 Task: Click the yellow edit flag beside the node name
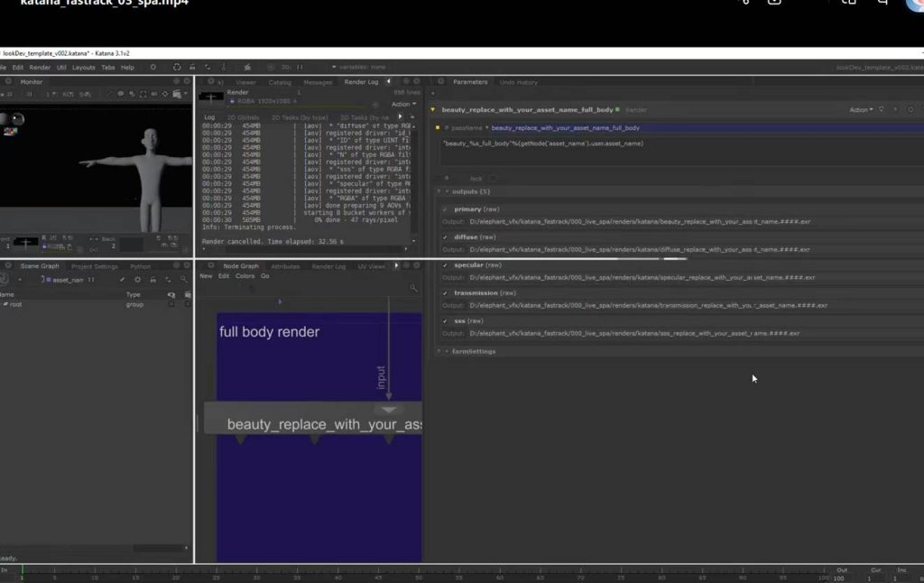[x=433, y=109]
